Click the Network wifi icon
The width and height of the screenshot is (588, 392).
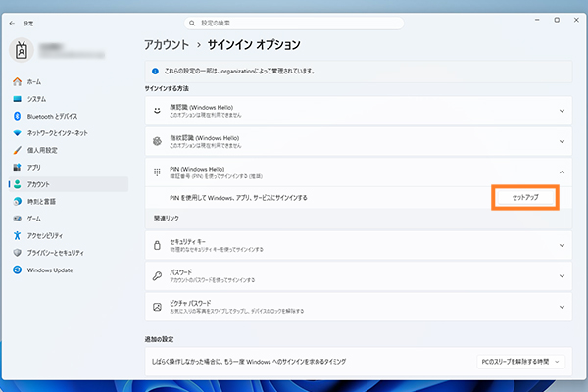pyautogui.click(x=18, y=133)
